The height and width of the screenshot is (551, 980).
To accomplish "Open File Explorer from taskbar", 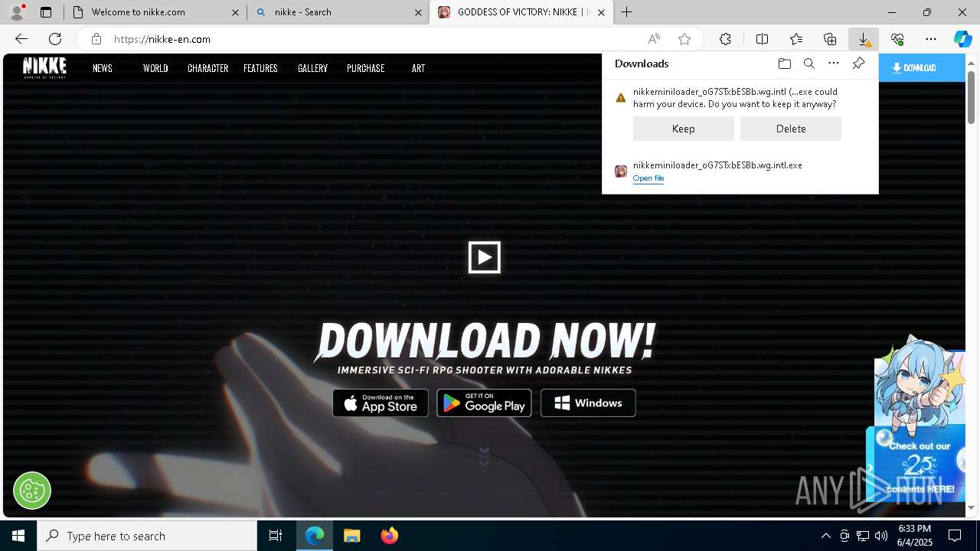I will 352,536.
